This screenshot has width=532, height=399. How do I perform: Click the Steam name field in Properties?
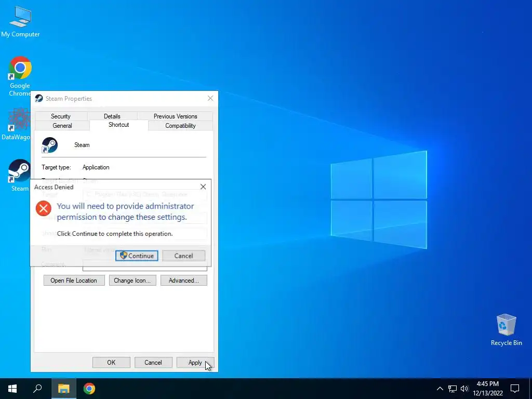point(82,145)
